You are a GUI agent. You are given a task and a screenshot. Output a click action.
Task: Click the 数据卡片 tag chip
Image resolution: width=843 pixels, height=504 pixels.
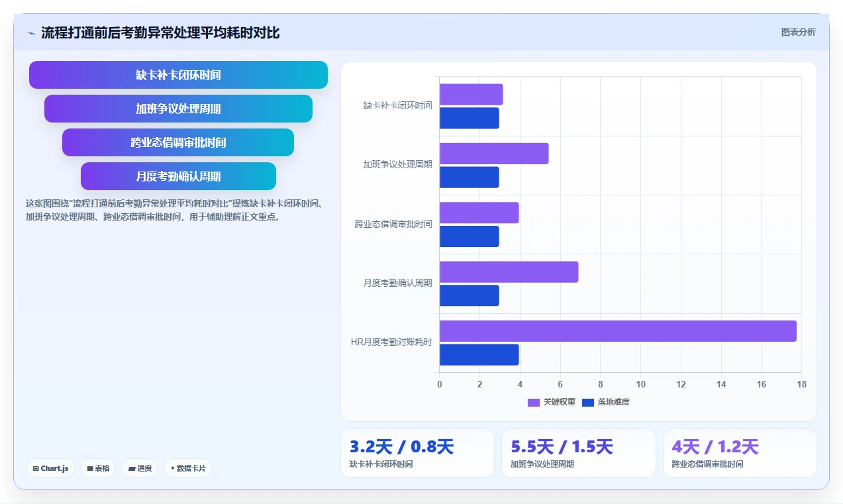coord(188,468)
